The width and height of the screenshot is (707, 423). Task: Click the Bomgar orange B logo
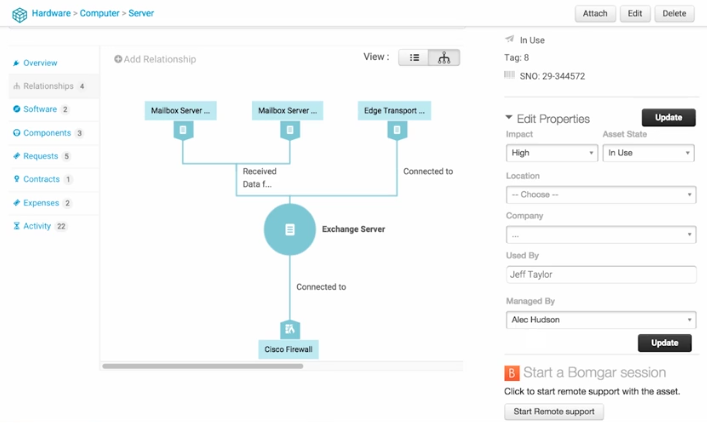click(x=512, y=373)
